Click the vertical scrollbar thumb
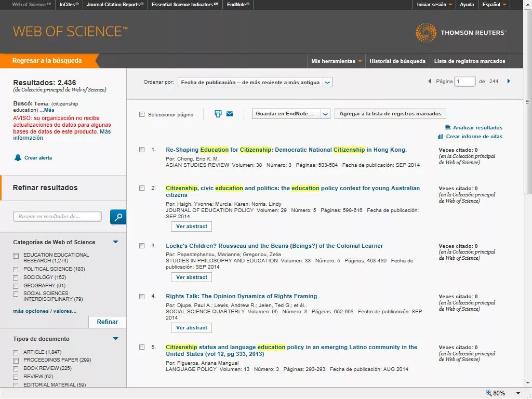The width and height of the screenshot is (532, 399). click(527, 102)
